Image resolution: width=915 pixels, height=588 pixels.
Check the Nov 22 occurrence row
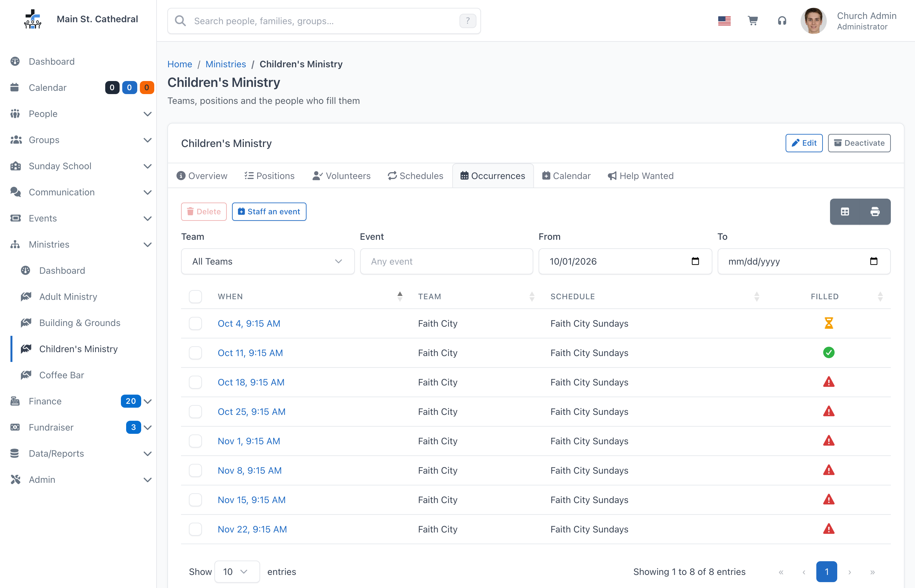195,529
